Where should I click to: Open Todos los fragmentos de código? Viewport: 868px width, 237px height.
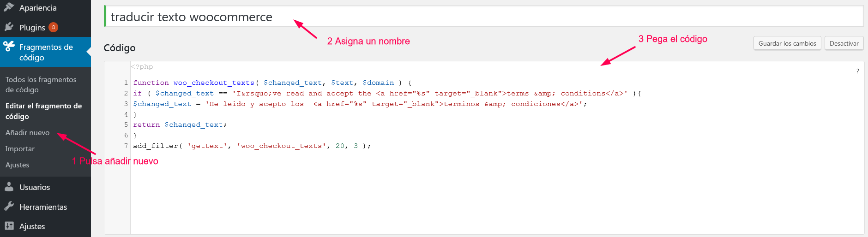[x=41, y=84]
